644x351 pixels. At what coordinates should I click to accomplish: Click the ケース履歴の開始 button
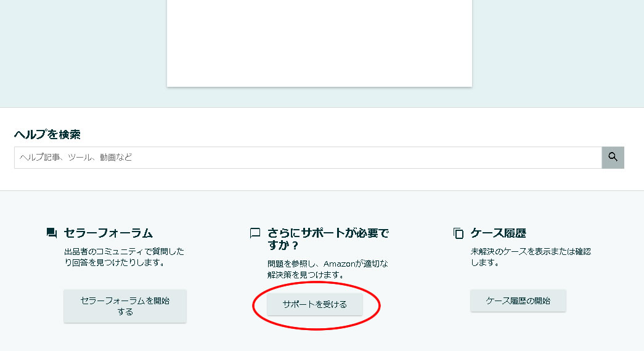518,301
